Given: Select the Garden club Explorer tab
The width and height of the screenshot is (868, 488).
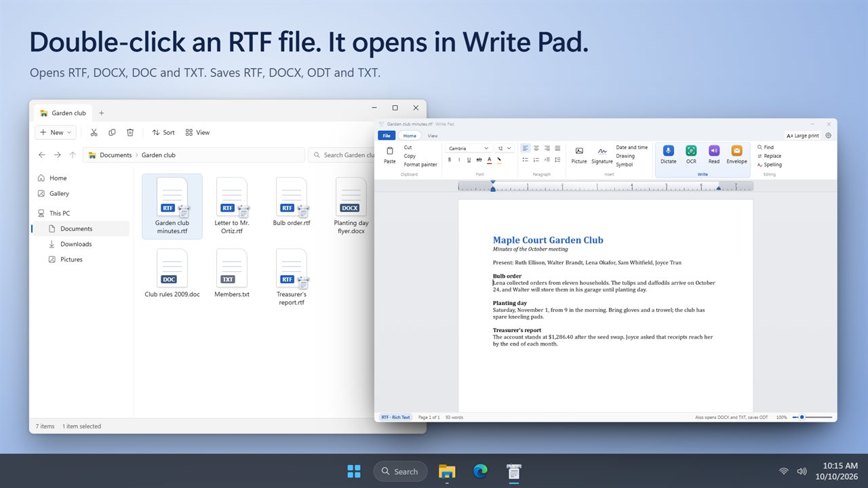Looking at the screenshot, I should 63,113.
